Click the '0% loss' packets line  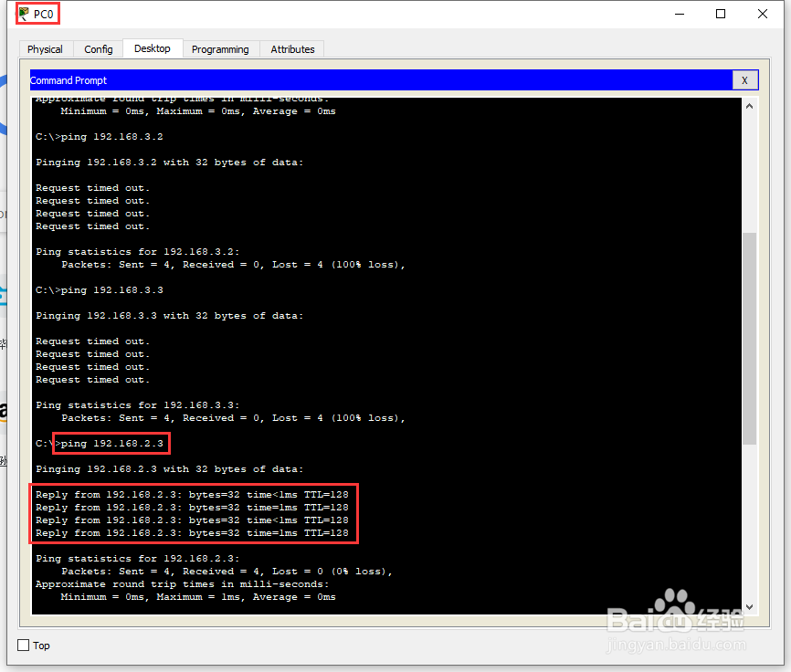point(227,572)
